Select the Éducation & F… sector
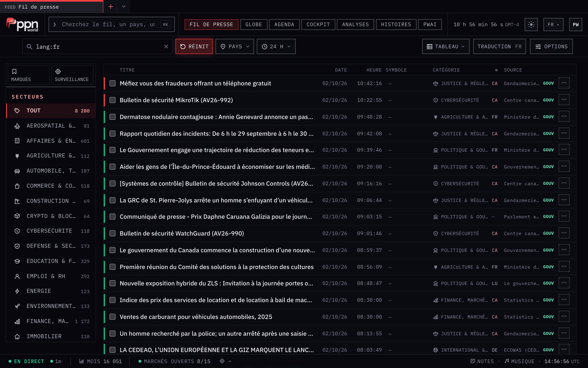The image size is (588, 368). [x=51, y=261]
